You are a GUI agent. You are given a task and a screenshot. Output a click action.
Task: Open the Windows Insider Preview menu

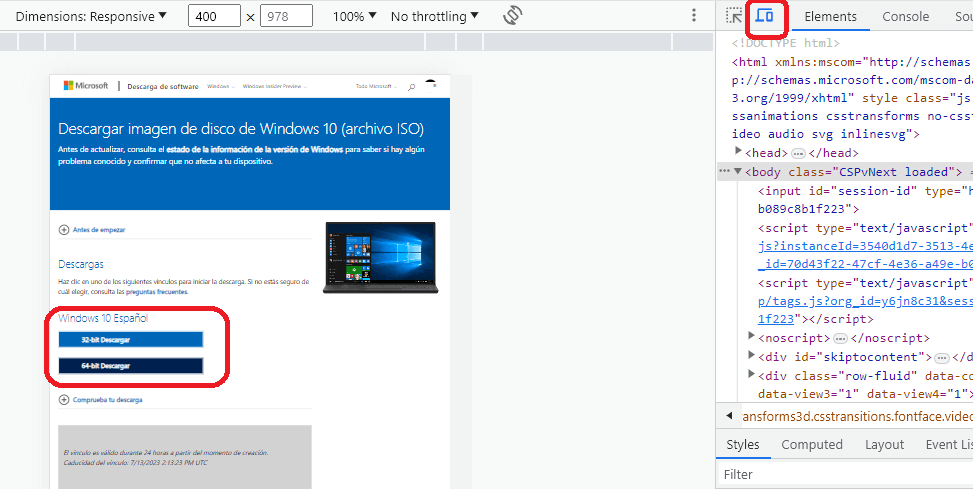click(x=275, y=87)
